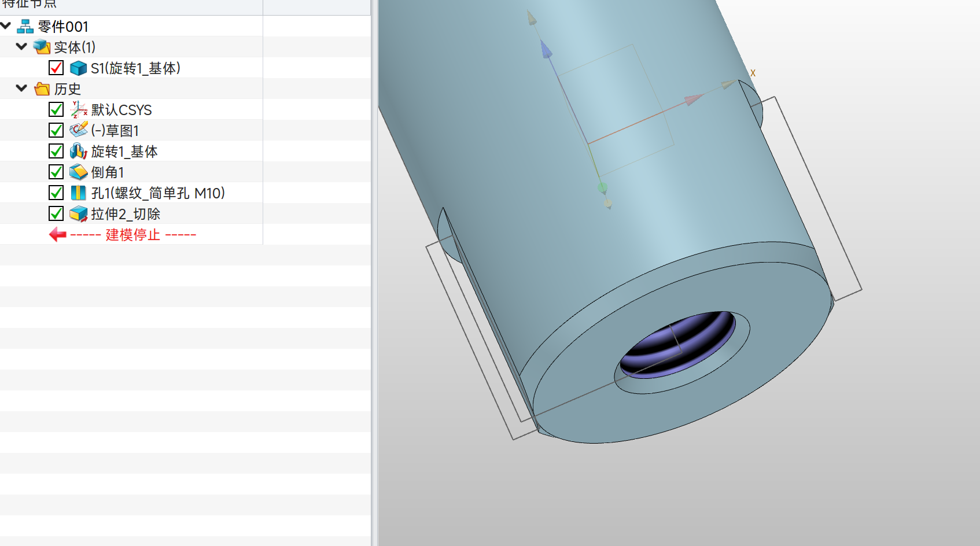Click the 建模停止 marker text
The width and height of the screenshot is (980, 546).
(x=133, y=235)
